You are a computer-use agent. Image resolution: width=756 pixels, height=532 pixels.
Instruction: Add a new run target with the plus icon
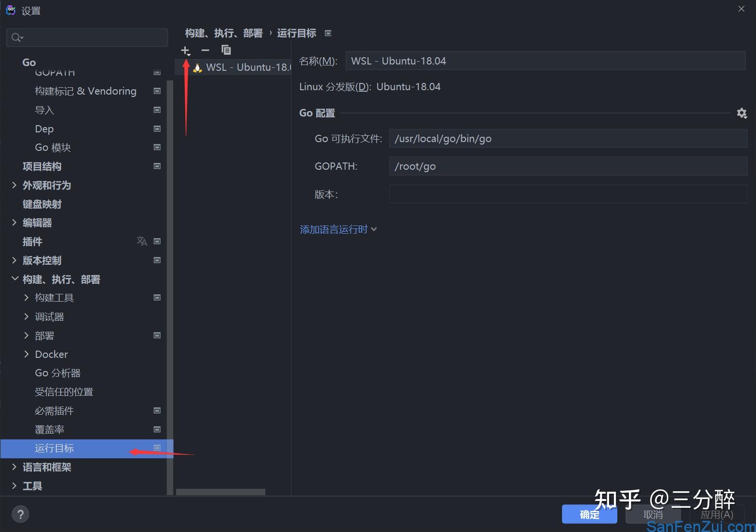click(186, 50)
